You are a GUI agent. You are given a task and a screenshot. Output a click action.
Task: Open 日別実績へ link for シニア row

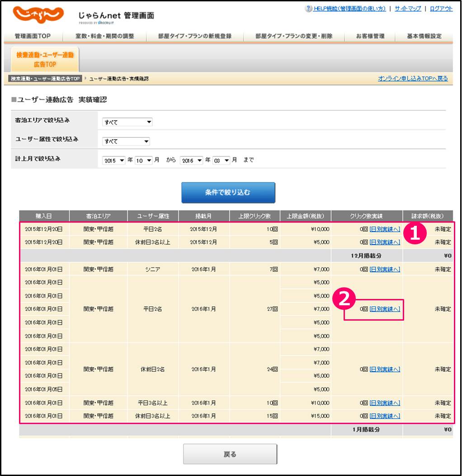385,270
